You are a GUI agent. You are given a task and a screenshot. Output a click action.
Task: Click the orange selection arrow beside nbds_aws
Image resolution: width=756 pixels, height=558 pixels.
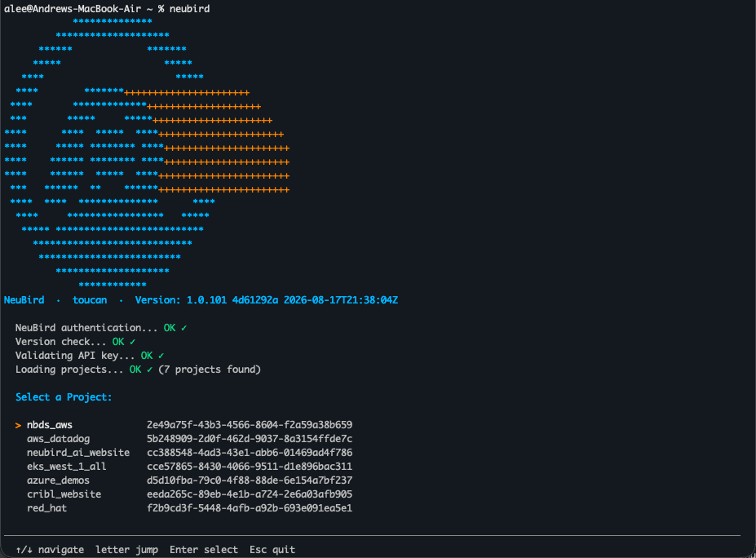coord(18,425)
